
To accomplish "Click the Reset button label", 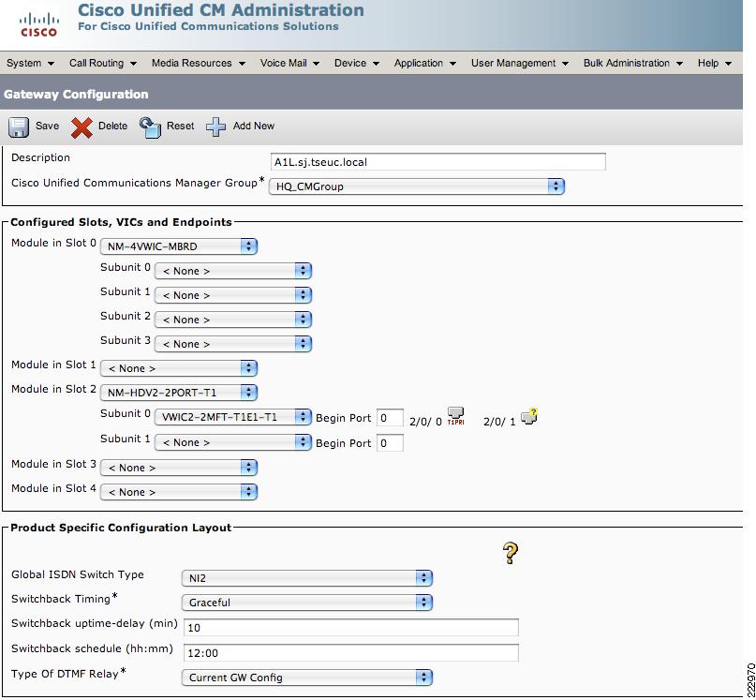I will point(180,126).
